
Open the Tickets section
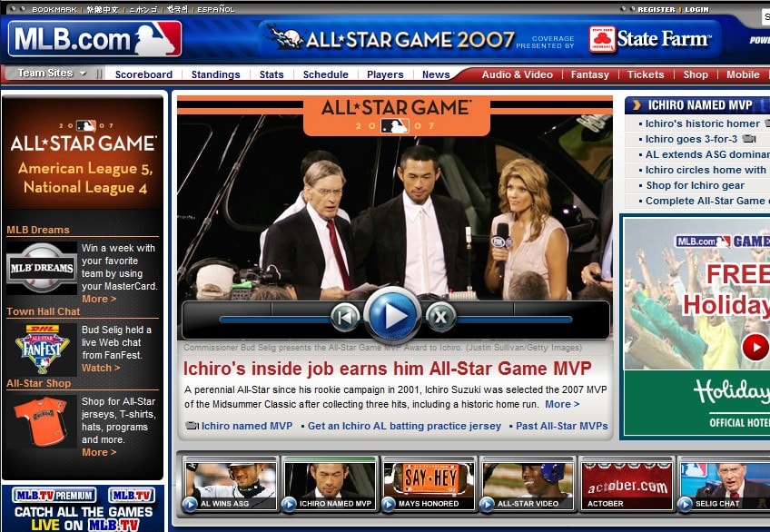tap(646, 74)
